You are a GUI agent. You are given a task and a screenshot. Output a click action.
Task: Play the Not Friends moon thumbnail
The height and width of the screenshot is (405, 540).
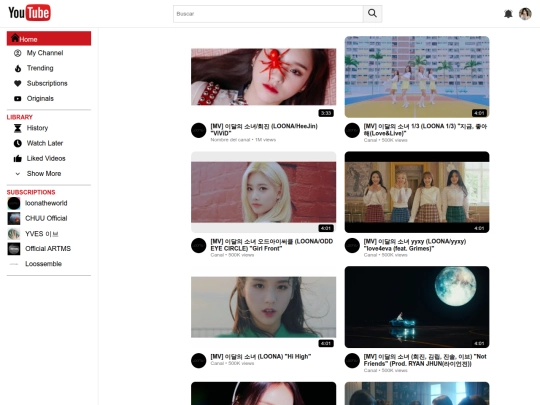(x=417, y=307)
